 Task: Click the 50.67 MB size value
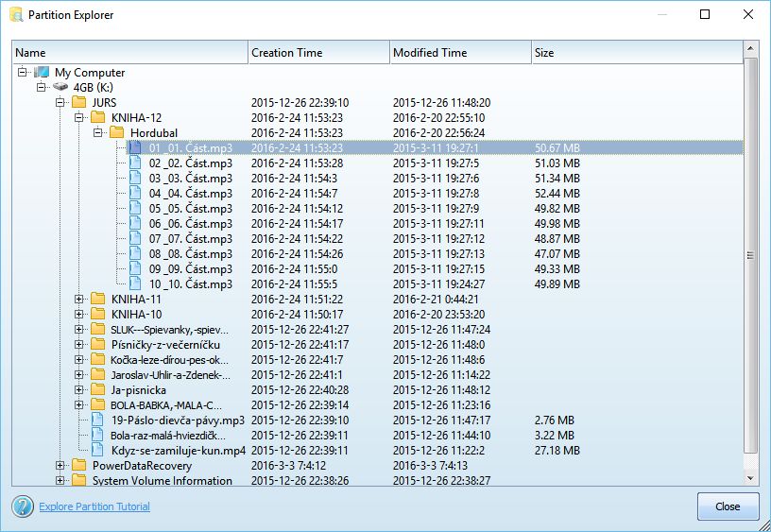[557, 147]
